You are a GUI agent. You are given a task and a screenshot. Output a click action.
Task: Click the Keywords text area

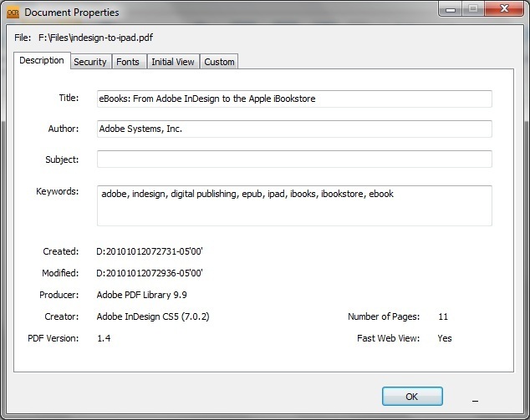(x=294, y=205)
